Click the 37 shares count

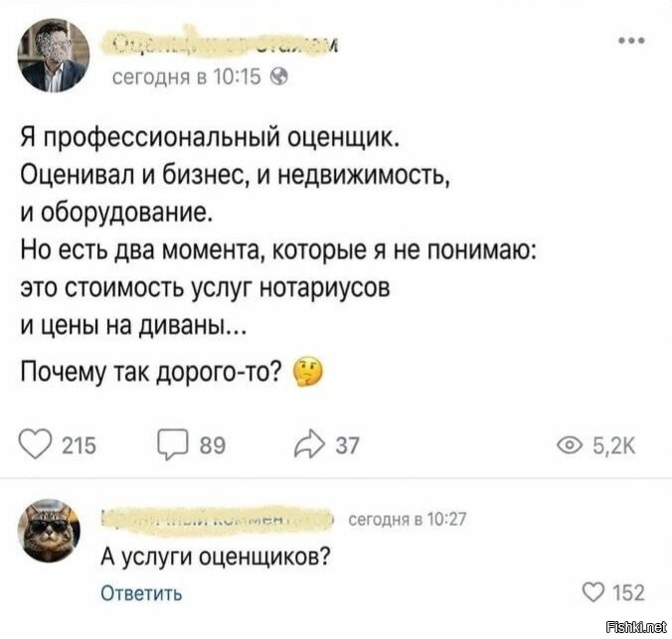pyautogui.click(x=347, y=446)
